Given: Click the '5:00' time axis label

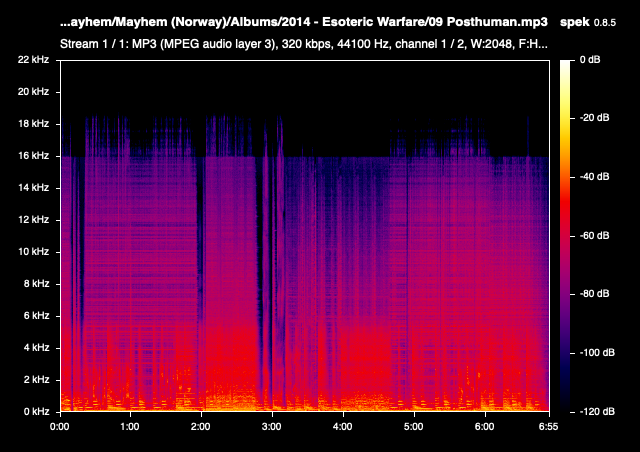Looking at the screenshot, I should pyautogui.click(x=413, y=427).
